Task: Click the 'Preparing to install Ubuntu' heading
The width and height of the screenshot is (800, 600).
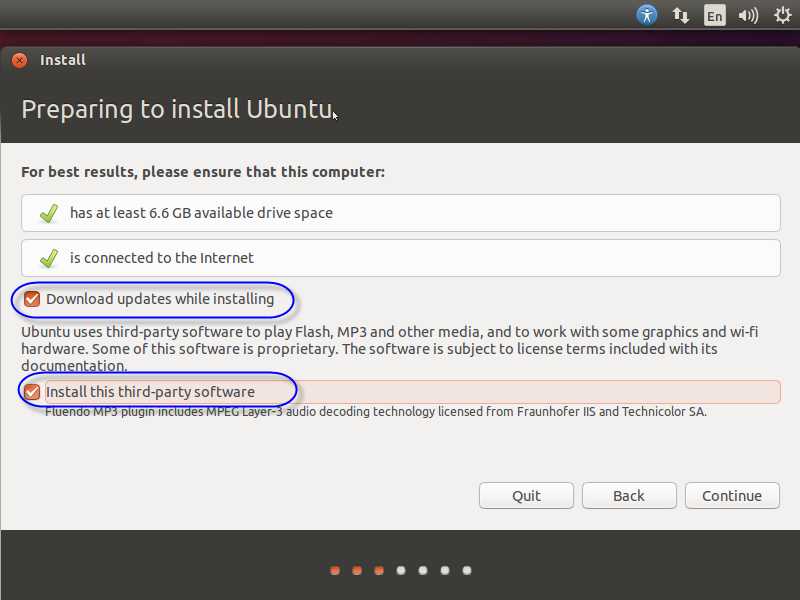Action: (177, 109)
